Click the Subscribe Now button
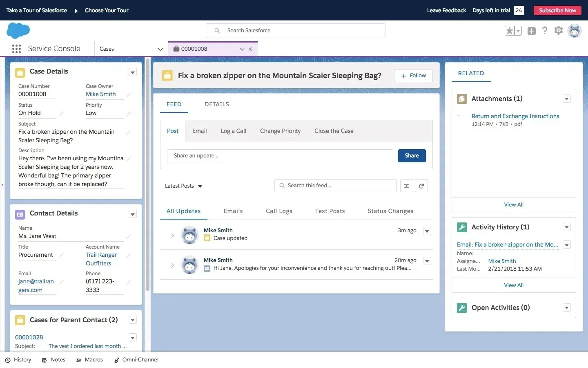588x368 pixels. point(557,10)
